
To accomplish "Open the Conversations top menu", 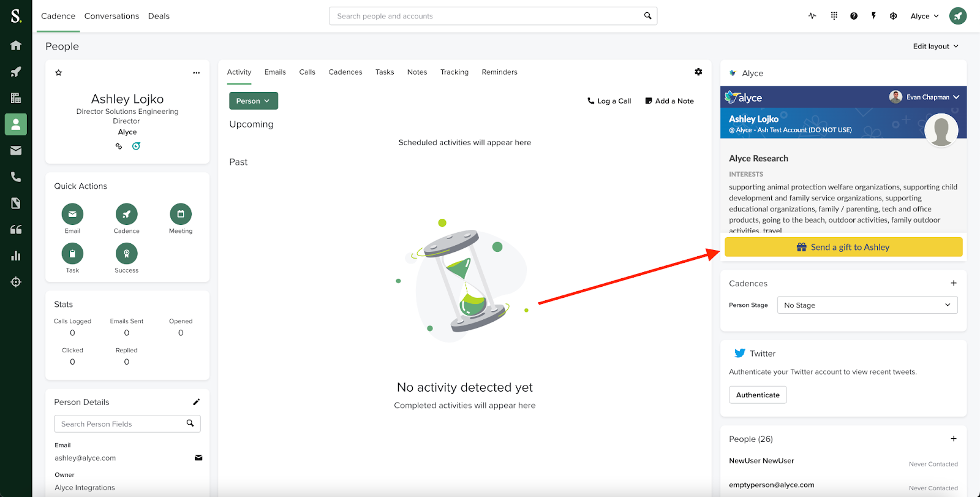I will click(x=112, y=16).
